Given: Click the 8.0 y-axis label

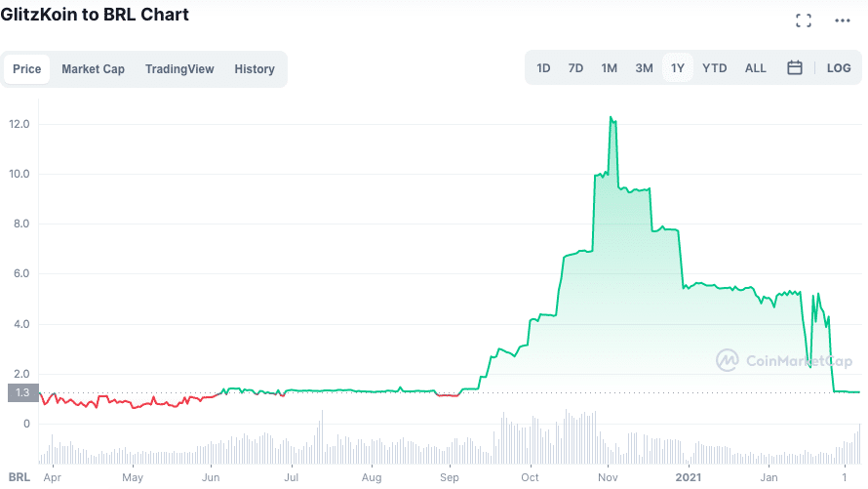Looking at the screenshot, I should pos(21,224).
